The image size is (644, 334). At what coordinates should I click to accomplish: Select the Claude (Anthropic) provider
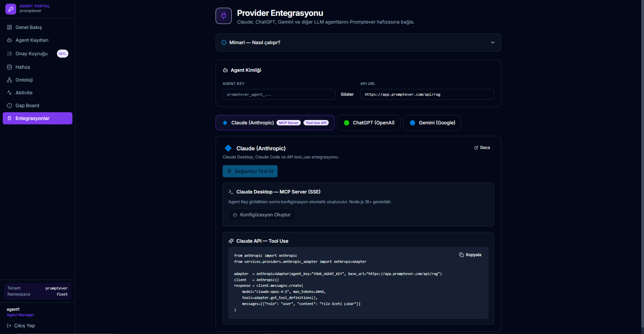(252, 123)
